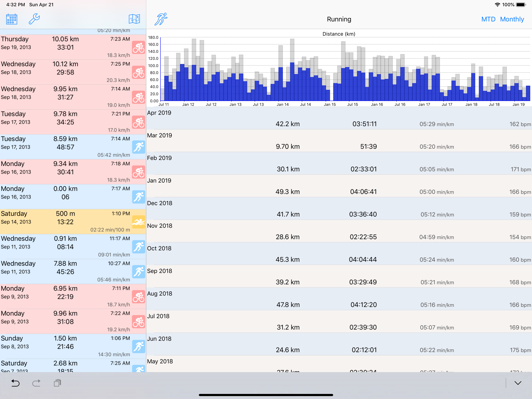Open the 8.59 km 48:57 run

tap(73, 147)
